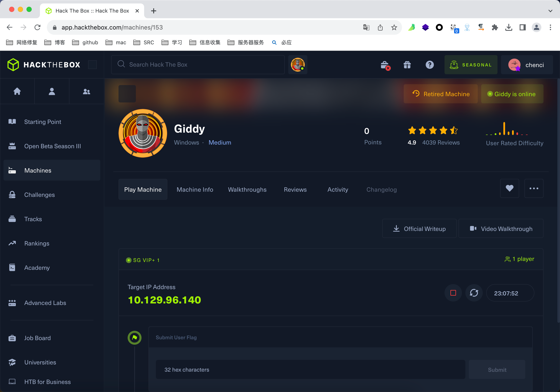
Task: Open the gift box icon in header
Action: tap(407, 65)
